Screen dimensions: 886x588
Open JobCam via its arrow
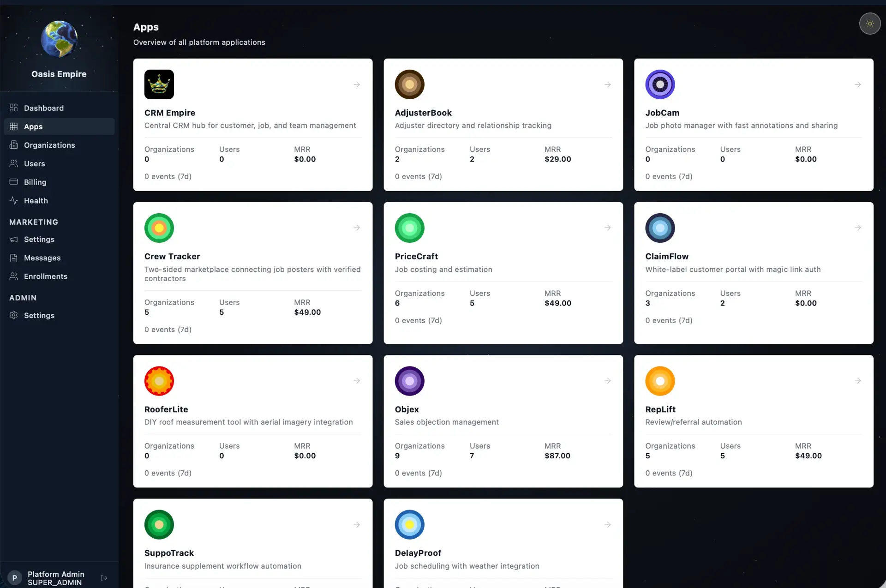click(858, 84)
